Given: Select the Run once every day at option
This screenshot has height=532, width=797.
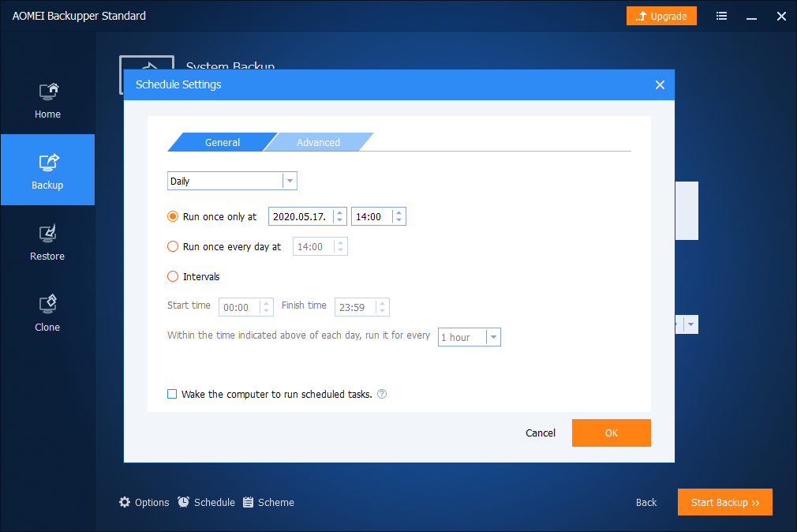Looking at the screenshot, I should [x=173, y=247].
